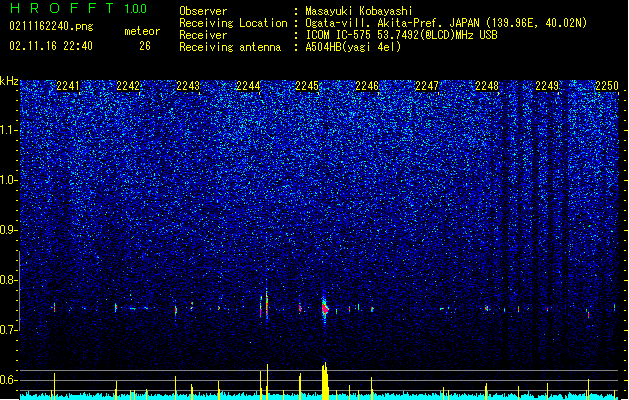Select the 2245 time marker

(x=307, y=86)
